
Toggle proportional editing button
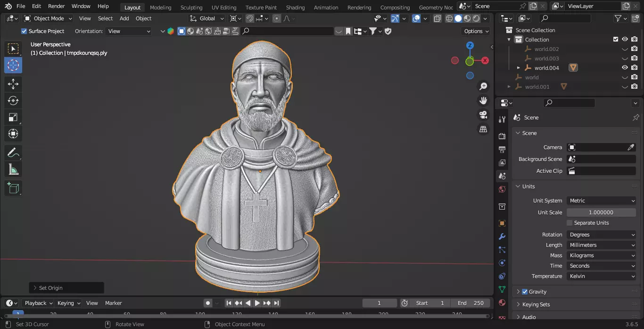tap(277, 18)
